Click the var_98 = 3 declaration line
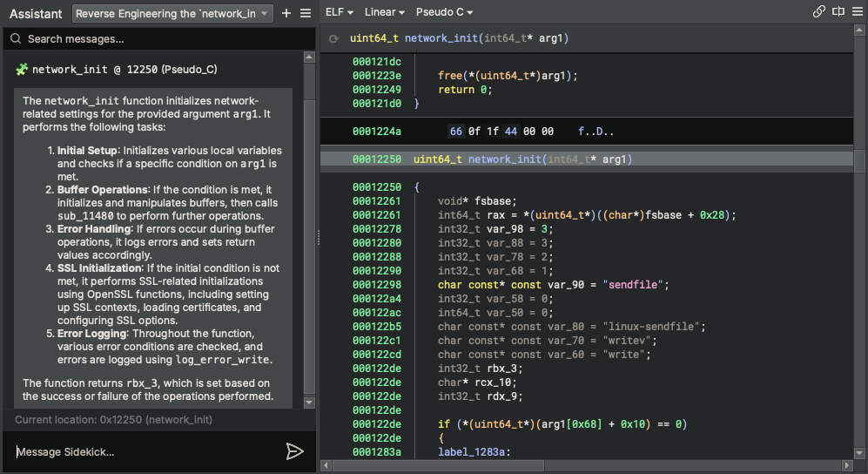868x474 pixels. [x=495, y=228]
